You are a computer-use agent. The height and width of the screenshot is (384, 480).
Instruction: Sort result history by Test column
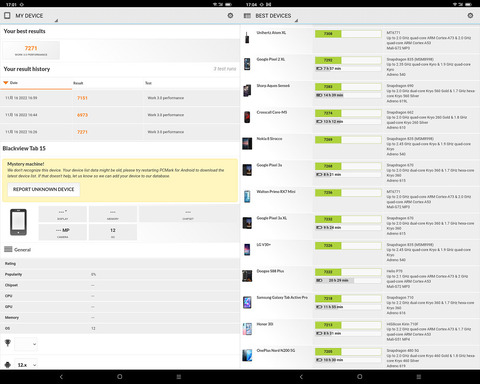pos(148,83)
